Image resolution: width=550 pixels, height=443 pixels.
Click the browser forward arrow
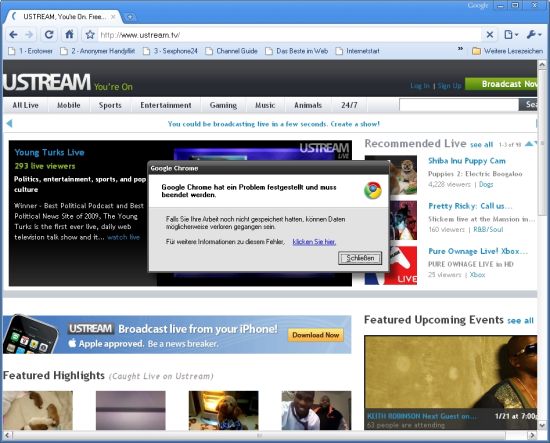29,35
